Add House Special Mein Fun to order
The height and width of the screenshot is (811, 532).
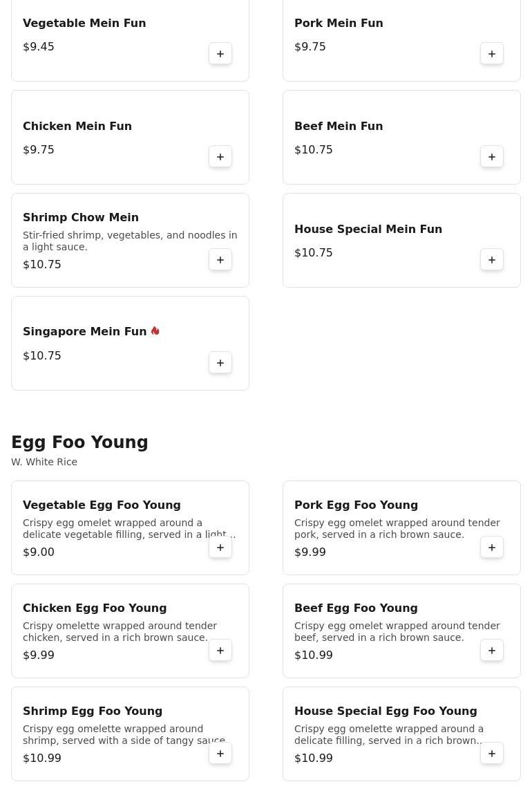(492, 260)
